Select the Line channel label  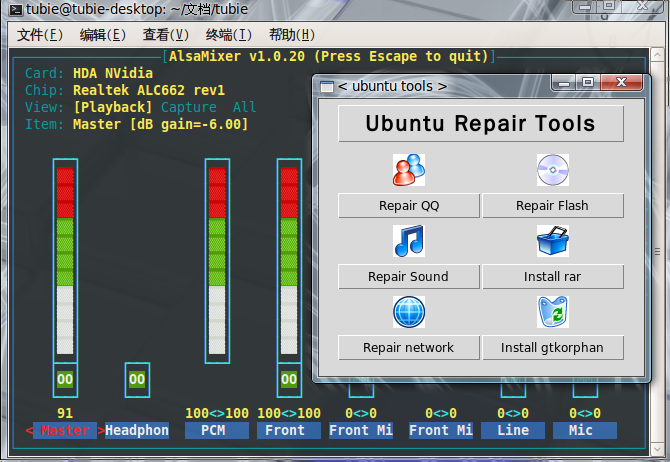pos(513,430)
